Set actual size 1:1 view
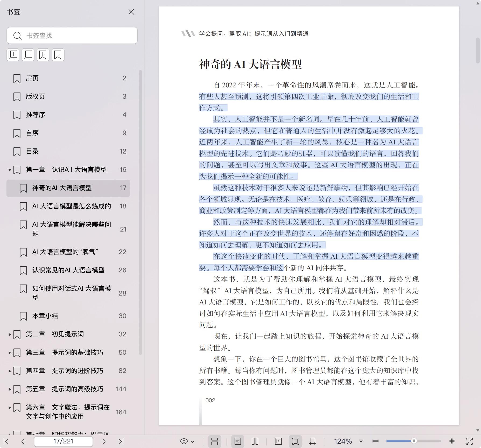Viewport: 481px width, 448px height. [x=278, y=441]
